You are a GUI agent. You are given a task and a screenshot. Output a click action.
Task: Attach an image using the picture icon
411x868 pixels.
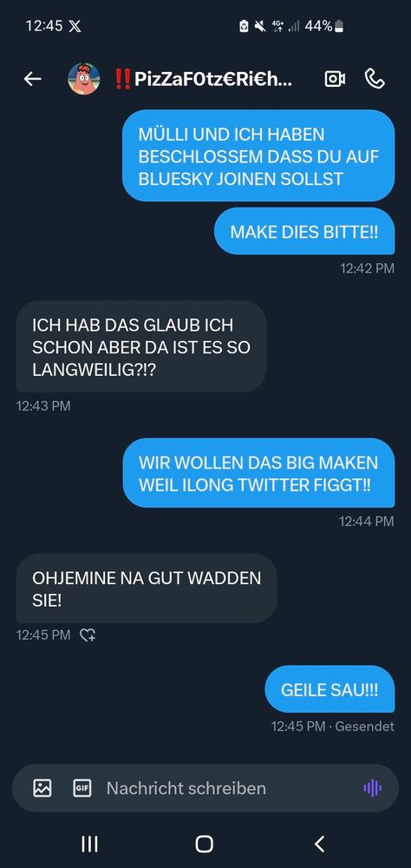click(42, 788)
